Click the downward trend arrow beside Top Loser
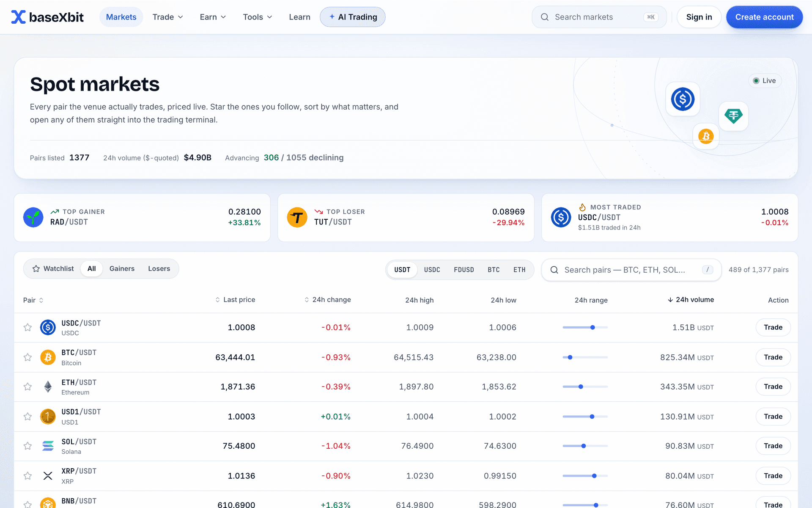Image resolution: width=812 pixels, height=508 pixels. 318,212
